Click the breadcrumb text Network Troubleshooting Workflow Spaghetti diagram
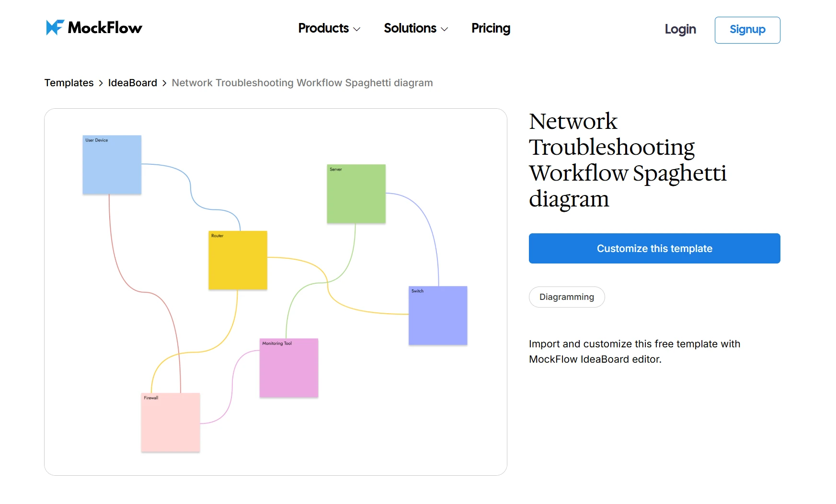This screenshot has width=836, height=504. pos(302,83)
